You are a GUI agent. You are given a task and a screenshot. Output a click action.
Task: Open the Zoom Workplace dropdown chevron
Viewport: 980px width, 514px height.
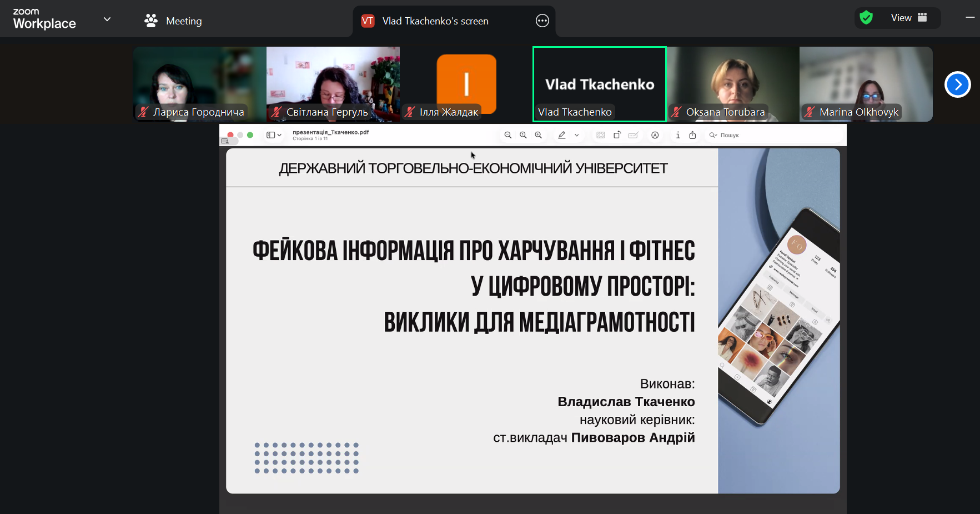(107, 19)
